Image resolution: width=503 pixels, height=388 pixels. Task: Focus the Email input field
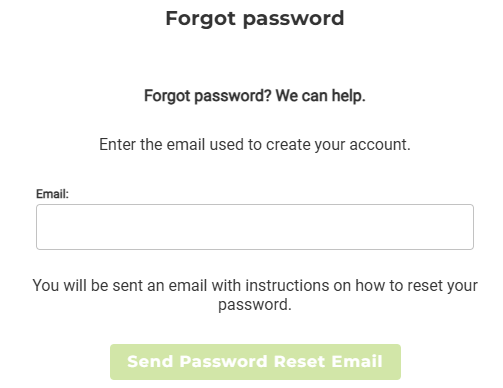(255, 227)
